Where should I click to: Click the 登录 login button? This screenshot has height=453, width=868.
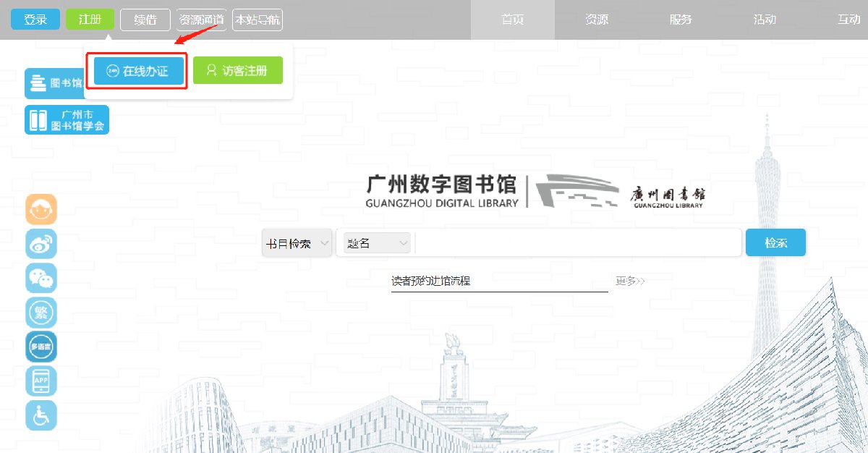tap(35, 20)
